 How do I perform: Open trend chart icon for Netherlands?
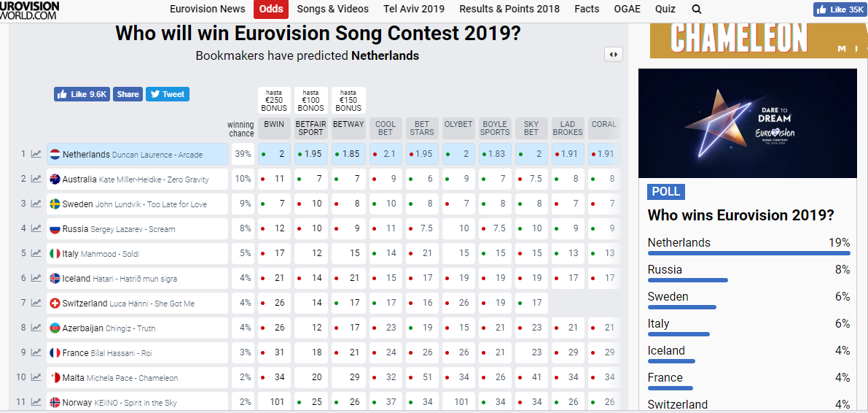[x=36, y=154]
